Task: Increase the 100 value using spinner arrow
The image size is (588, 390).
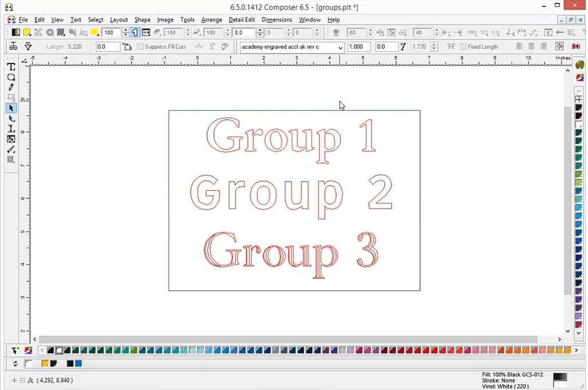Action: [126, 30]
